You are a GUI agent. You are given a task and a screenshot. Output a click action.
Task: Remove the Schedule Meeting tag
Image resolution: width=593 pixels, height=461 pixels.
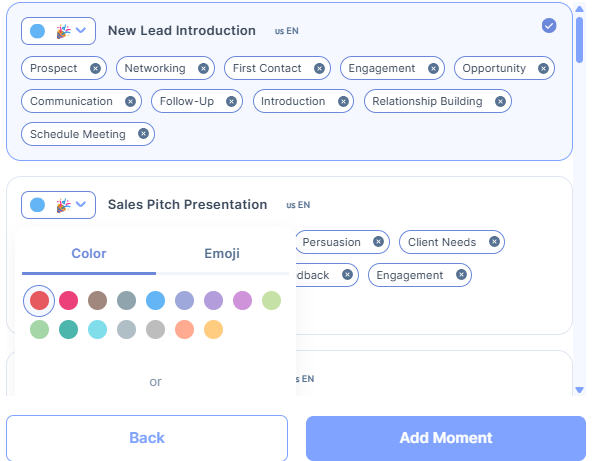point(143,133)
